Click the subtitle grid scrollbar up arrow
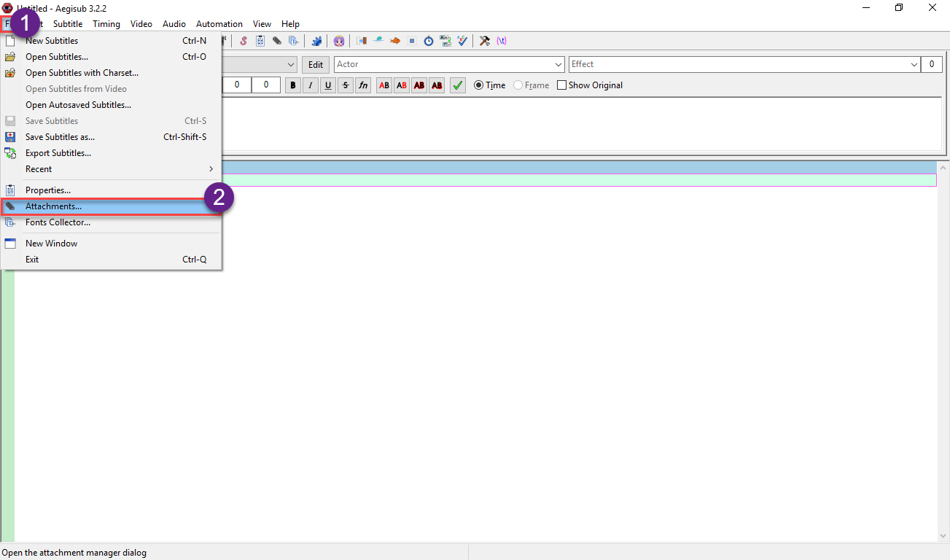Image resolution: width=950 pixels, height=560 pixels. pyautogui.click(x=943, y=167)
